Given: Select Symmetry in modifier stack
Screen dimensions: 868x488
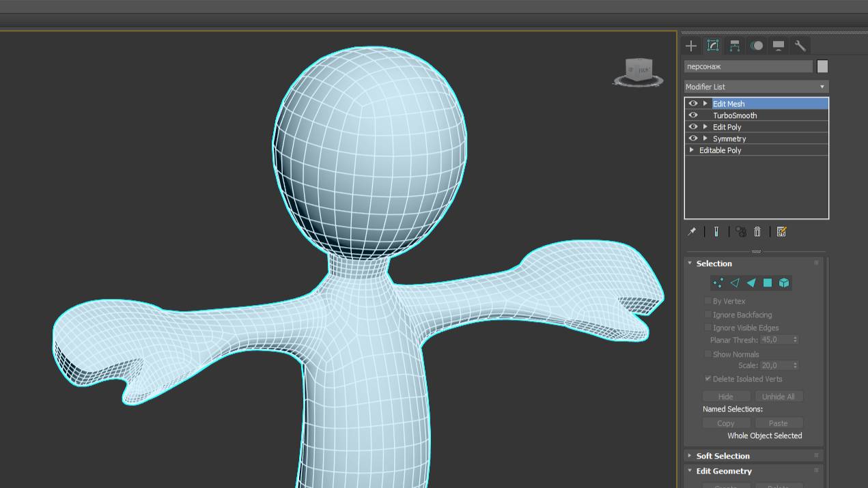Looking at the screenshot, I should [x=729, y=139].
